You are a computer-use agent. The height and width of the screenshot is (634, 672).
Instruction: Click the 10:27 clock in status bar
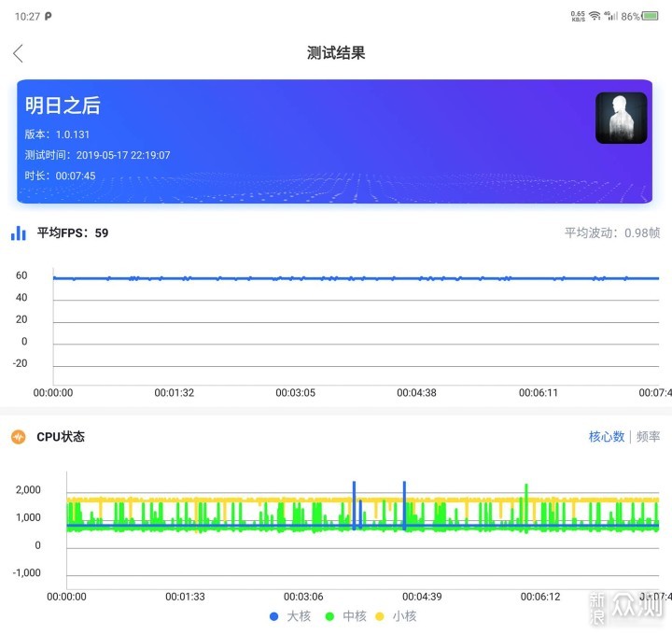coord(27,16)
